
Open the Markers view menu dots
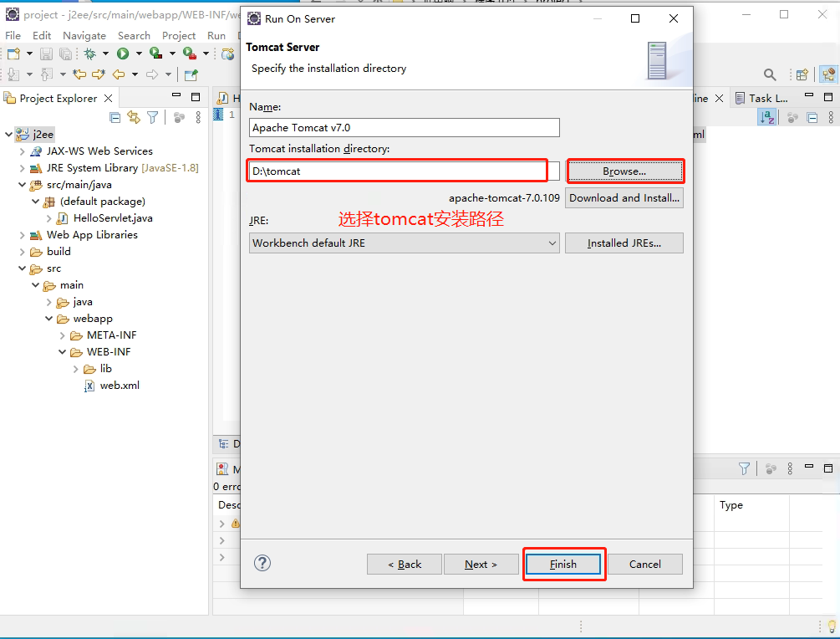[790, 469]
